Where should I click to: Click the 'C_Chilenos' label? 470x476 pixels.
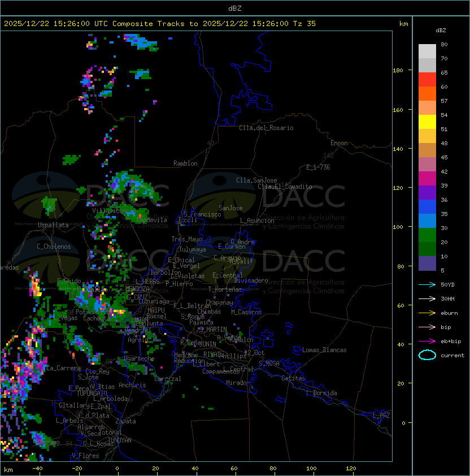pos(54,246)
